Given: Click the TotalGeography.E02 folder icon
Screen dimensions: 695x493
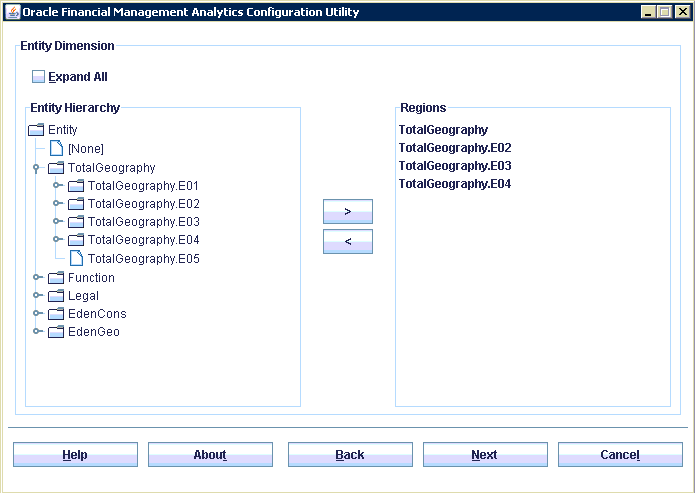Looking at the screenshot, I should pos(76,204).
